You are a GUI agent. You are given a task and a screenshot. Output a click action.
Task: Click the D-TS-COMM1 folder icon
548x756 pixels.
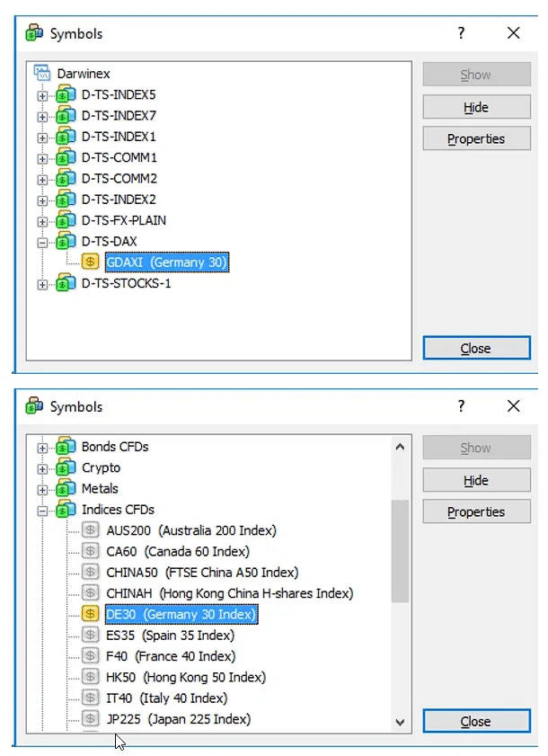66,157
